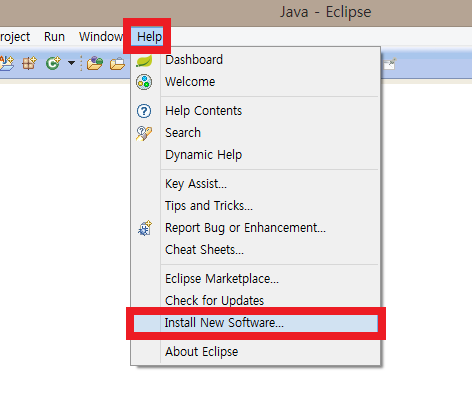
Task: Open Key Assist... from the Help menu
Action: pos(255,184)
